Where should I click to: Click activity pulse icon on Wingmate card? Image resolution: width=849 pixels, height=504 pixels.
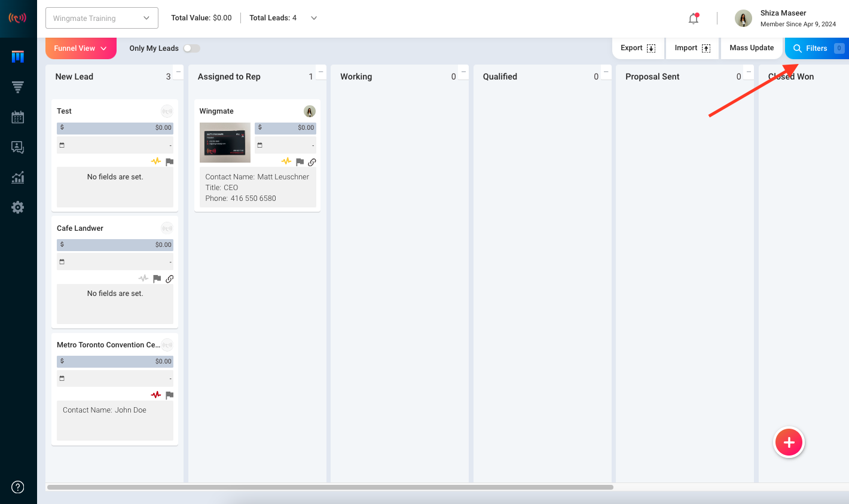coord(286,161)
